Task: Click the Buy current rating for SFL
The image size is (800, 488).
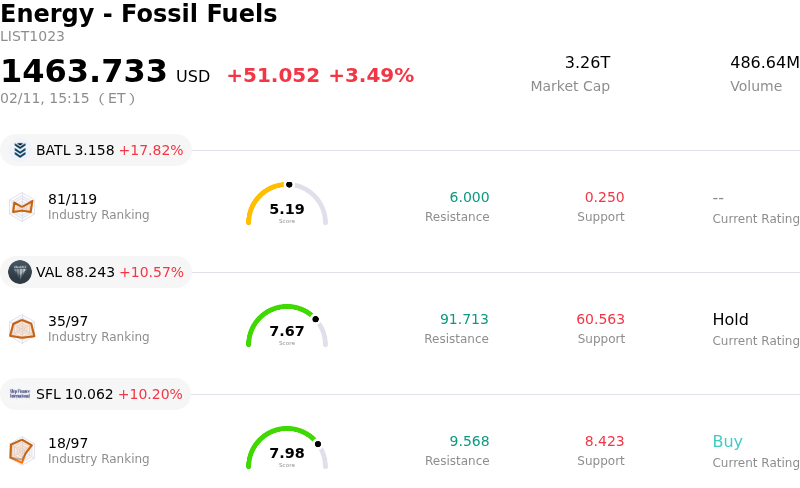Action: [x=727, y=442]
